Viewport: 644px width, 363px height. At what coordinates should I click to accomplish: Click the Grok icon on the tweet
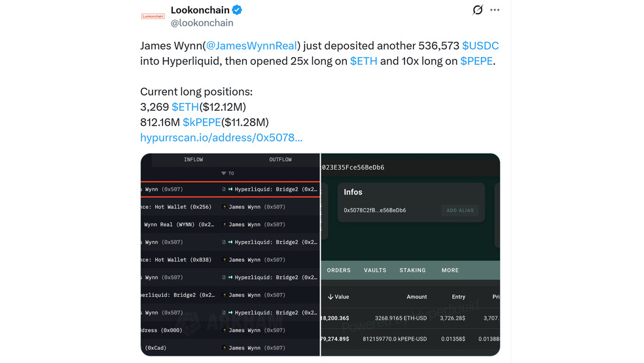[477, 9]
